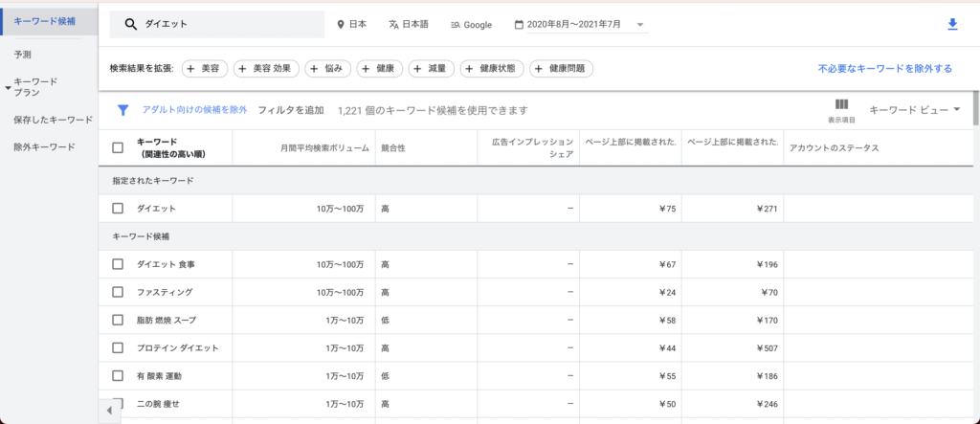Click the blue filter funnel icon

[122, 110]
